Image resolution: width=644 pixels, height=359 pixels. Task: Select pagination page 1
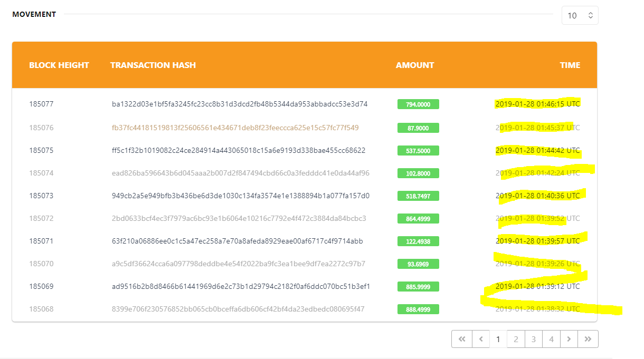pos(498,339)
